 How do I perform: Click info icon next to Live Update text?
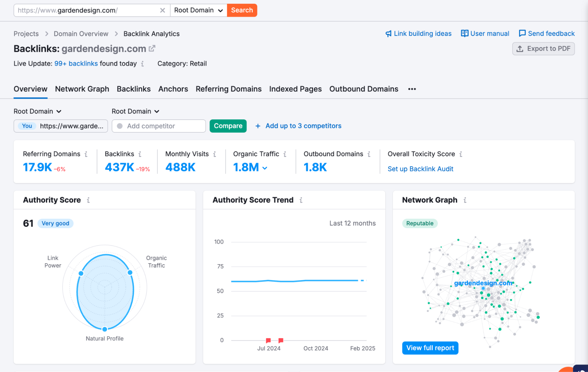(142, 64)
